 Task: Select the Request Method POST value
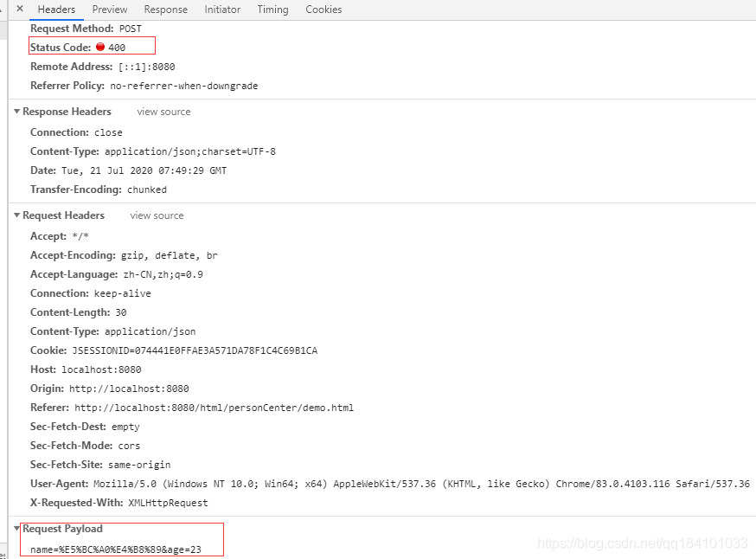click(x=130, y=29)
